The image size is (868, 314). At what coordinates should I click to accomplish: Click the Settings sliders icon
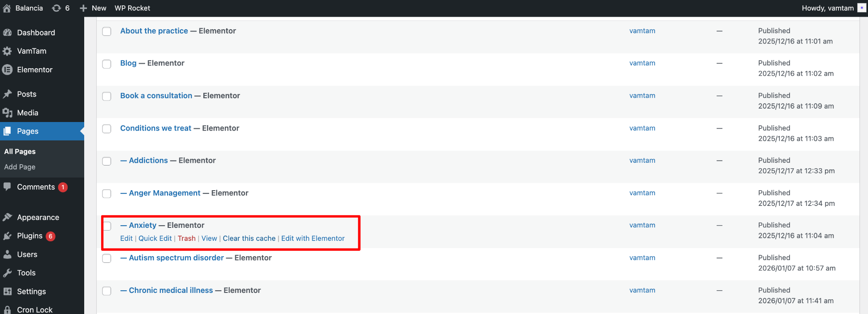pyautogui.click(x=7, y=291)
